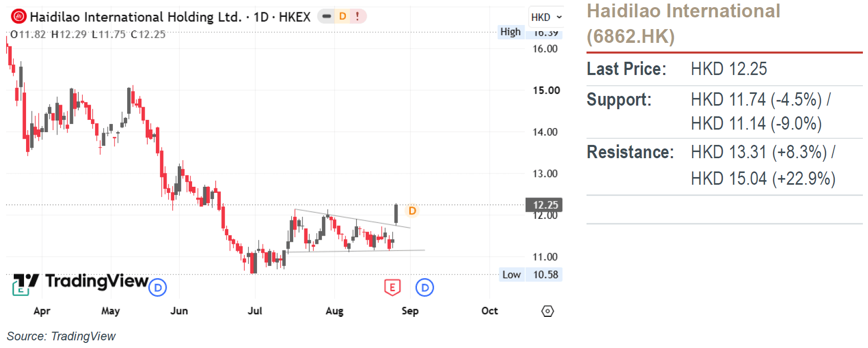The width and height of the screenshot is (868, 348).
Task: Click the May label on time axis
Action: [x=110, y=311]
